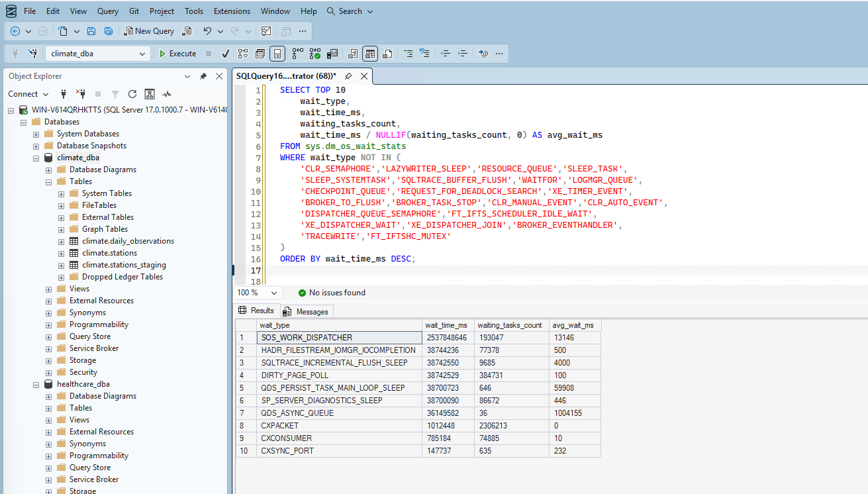Click the Save All icon
Screen dimensions: 868x494
click(x=109, y=31)
